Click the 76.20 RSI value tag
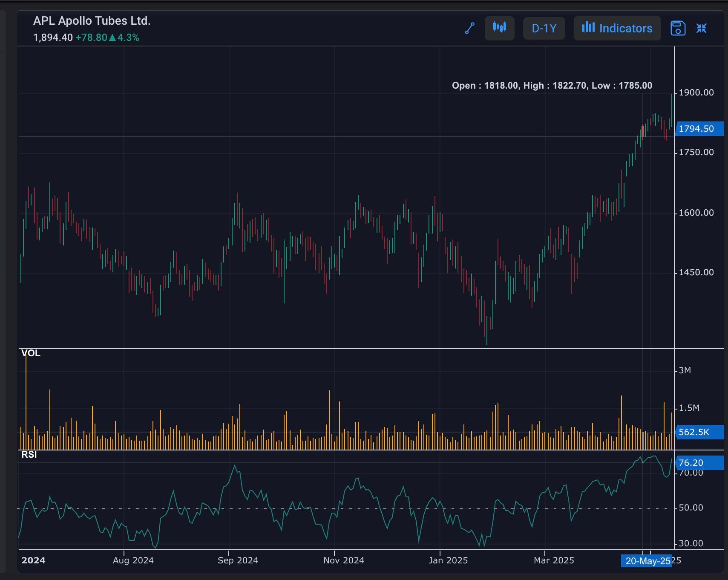This screenshot has height=580, width=728. click(x=699, y=463)
